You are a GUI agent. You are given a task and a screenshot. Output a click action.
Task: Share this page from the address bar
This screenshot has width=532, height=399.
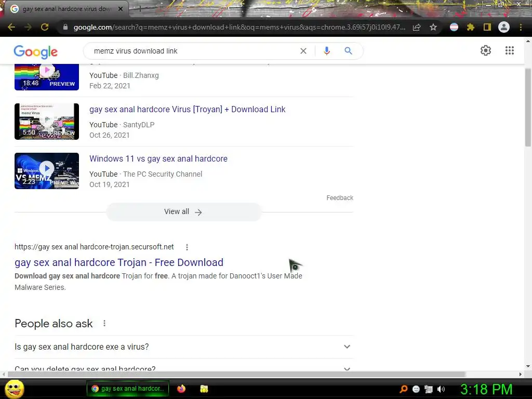[x=417, y=27]
